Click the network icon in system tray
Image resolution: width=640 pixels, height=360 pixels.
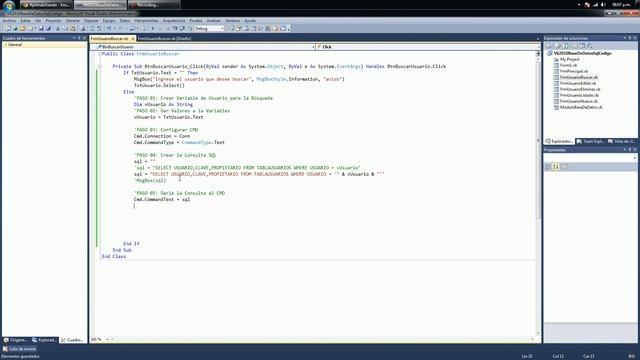click(x=595, y=5)
